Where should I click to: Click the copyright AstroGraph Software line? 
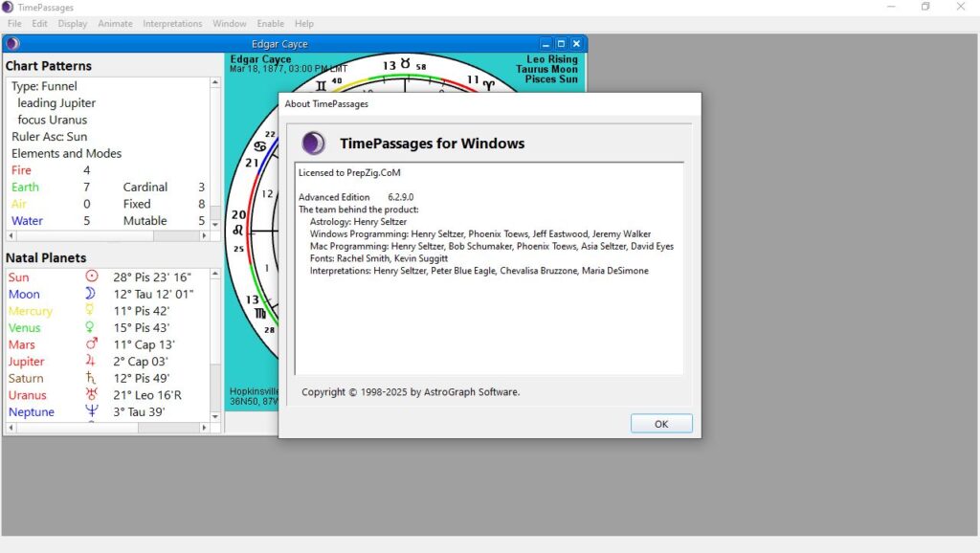click(x=411, y=391)
